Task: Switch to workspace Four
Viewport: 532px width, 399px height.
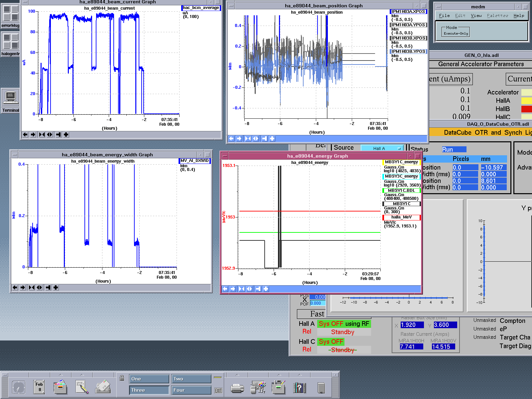Action: pyautogui.click(x=192, y=390)
